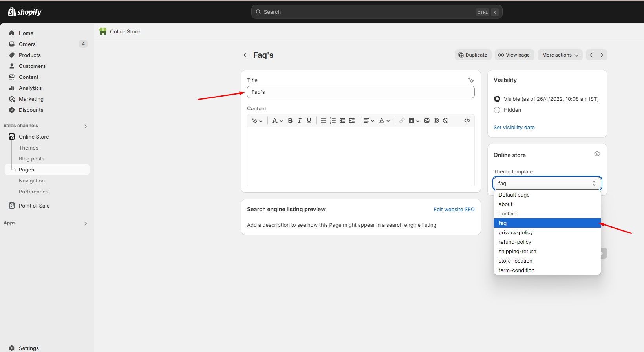The width and height of the screenshot is (644, 352).
Task: Insert a video into the content
Action: [x=436, y=120]
